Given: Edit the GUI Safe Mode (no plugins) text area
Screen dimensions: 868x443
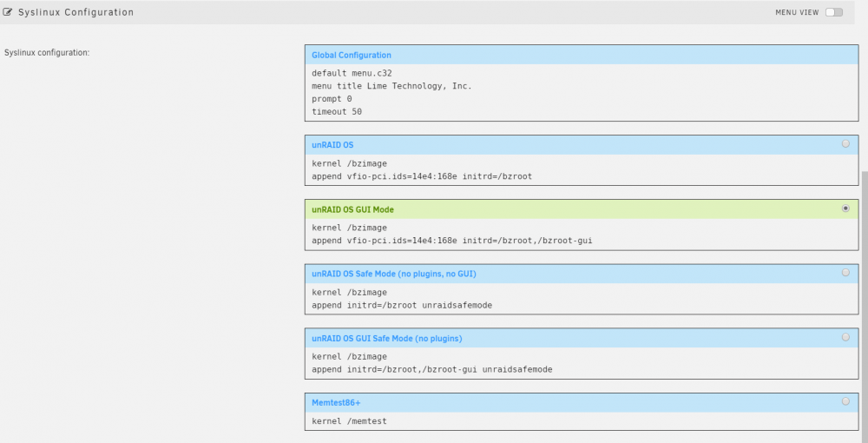Looking at the screenshot, I should (x=582, y=363).
